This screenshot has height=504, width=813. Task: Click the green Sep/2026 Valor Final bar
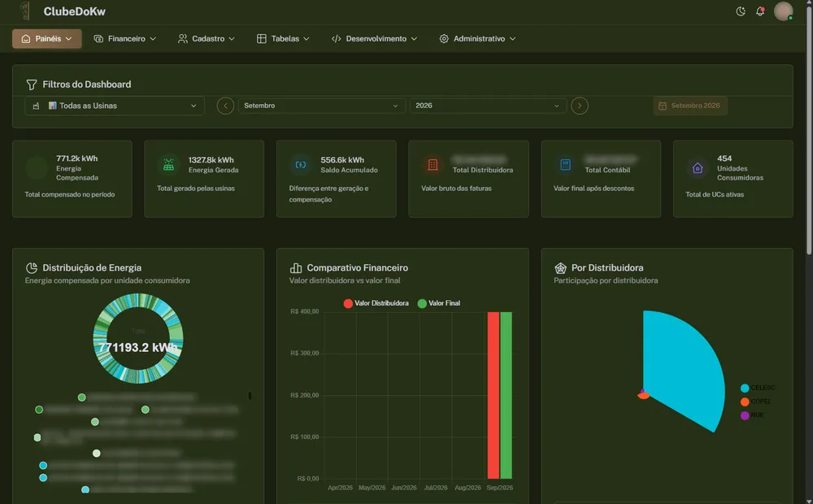(506, 395)
